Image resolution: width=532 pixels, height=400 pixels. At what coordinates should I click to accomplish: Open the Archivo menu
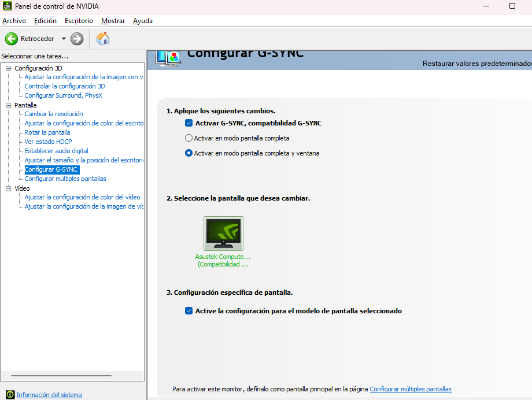pos(14,21)
